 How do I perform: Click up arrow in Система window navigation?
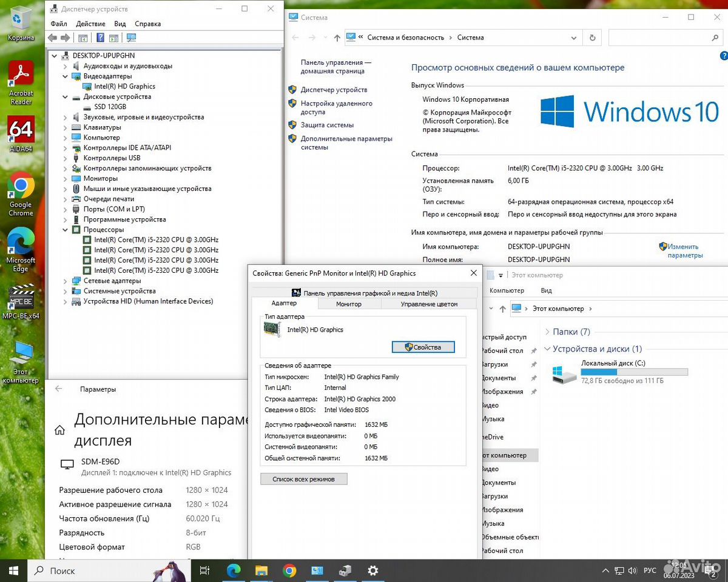click(x=337, y=38)
